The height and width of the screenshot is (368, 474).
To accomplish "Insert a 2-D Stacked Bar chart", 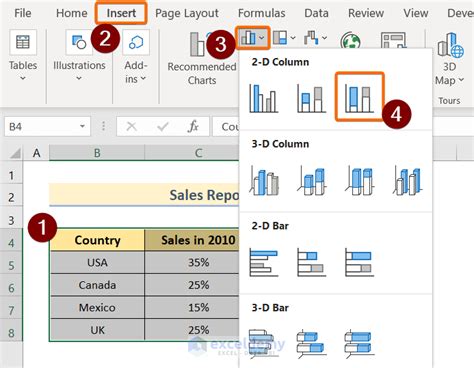I will click(x=311, y=262).
